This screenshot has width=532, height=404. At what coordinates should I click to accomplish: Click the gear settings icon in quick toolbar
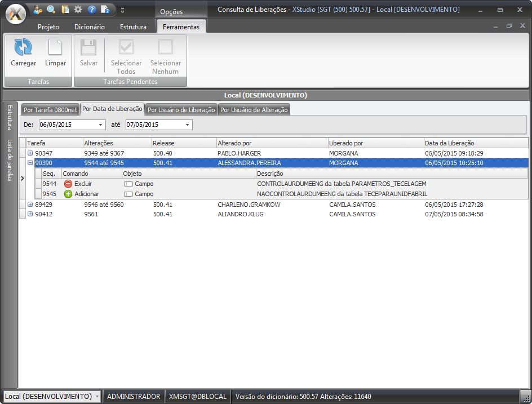pyautogui.click(x=78, y=10)
